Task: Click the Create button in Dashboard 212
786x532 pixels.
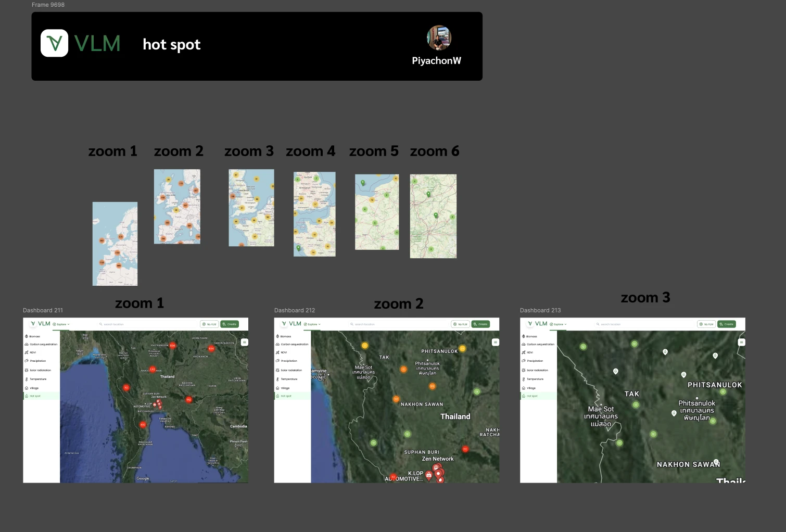Action: (x=480, y=324)
